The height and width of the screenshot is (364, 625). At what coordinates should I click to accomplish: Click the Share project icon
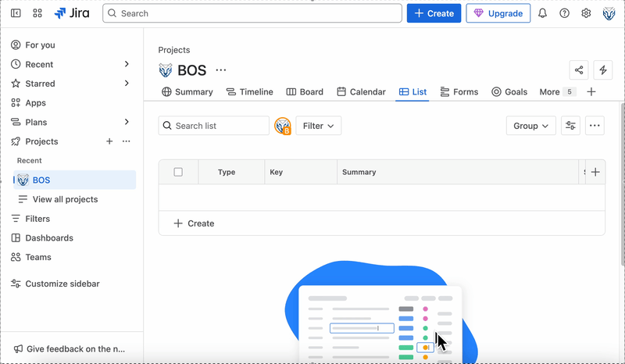coord(579,70)
